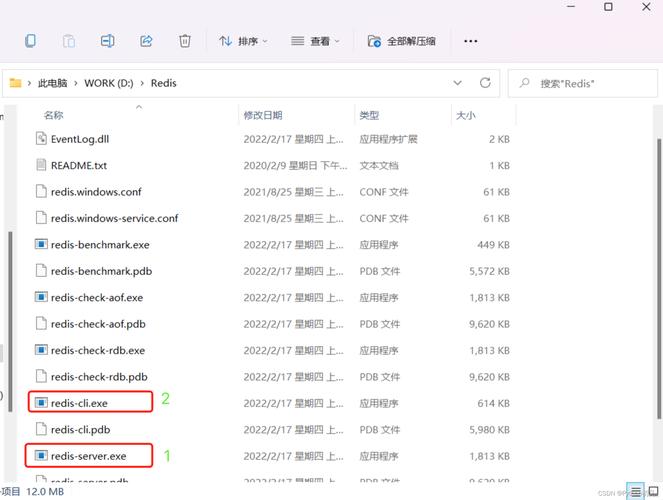The height and width of the screenshot is (500, 663).
Task: Sort by the 名称 column header
Action: (x=54, y=115)
